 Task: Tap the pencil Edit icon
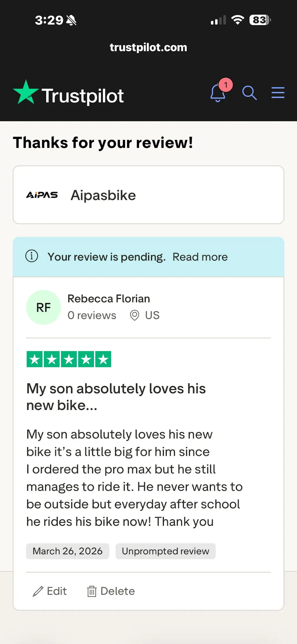click(x=38, y=591)
